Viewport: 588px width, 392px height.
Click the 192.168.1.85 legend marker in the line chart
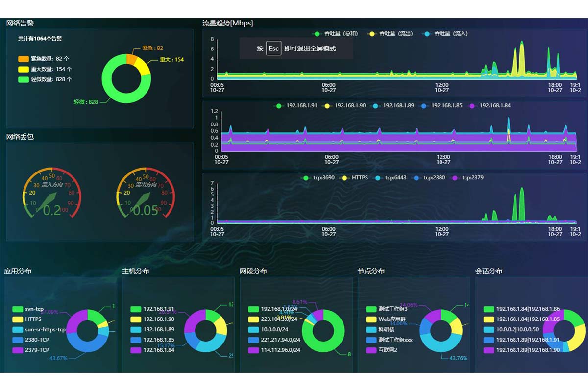click(x=425, y=106)
